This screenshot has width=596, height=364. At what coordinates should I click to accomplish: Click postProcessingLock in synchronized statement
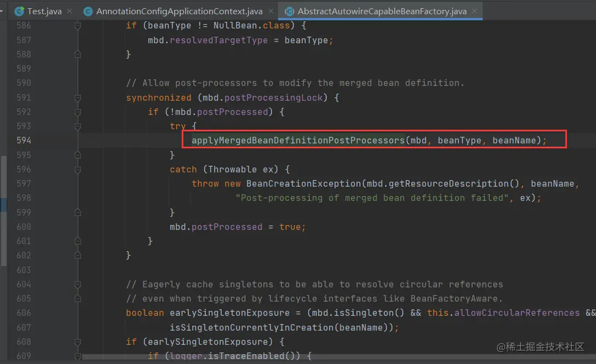click(x=273, y=97)
